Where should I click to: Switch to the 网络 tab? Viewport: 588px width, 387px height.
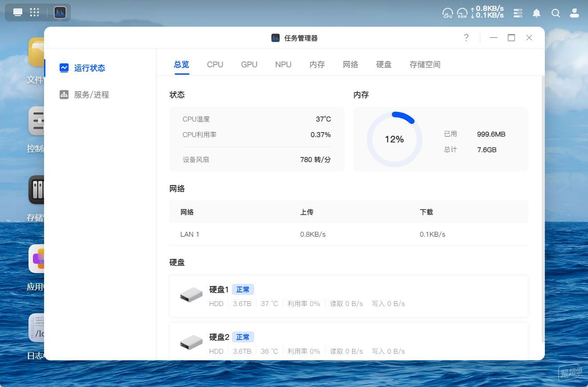pos(350,64)
